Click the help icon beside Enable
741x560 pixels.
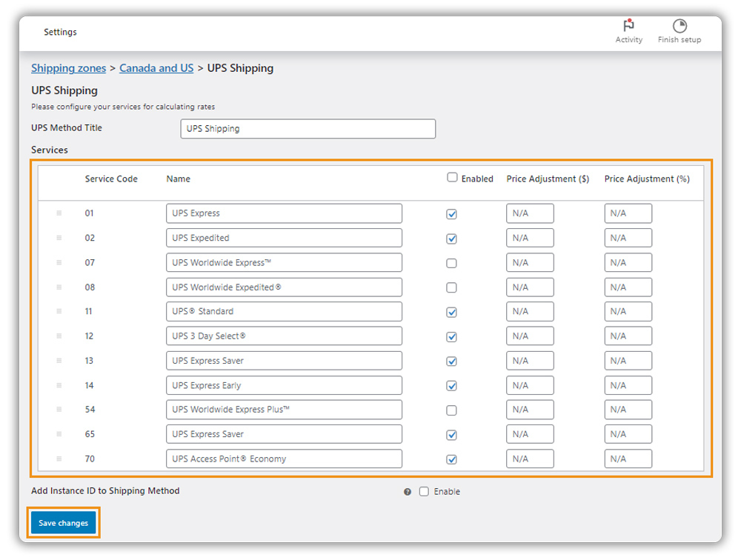click(408, 492)
